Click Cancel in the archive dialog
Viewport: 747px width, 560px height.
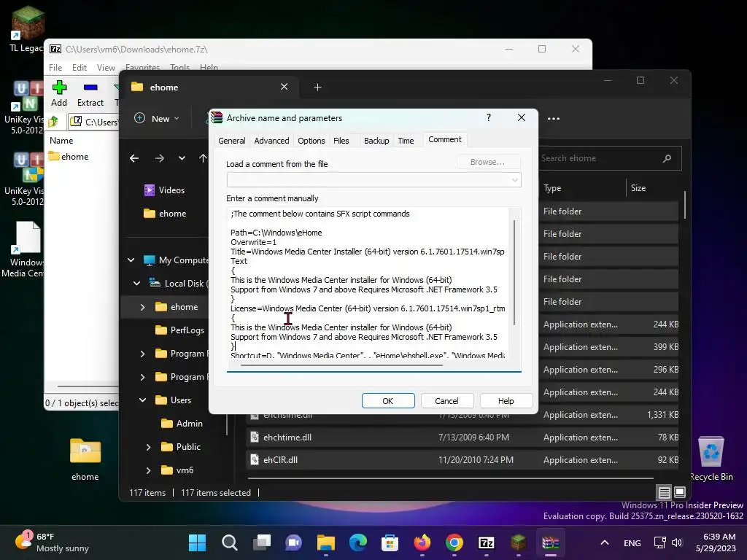pos(446,401)
